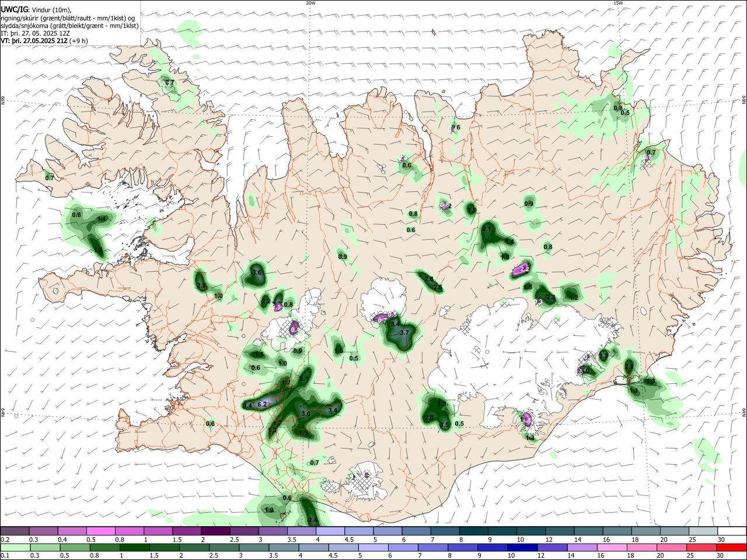This screenshot has height=560, width=747.
Task: Click the 2.4 value at the south coast
Action: click(313, 520)
